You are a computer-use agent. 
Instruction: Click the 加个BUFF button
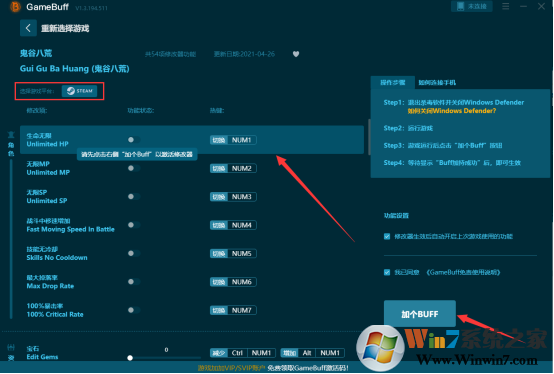420,314
